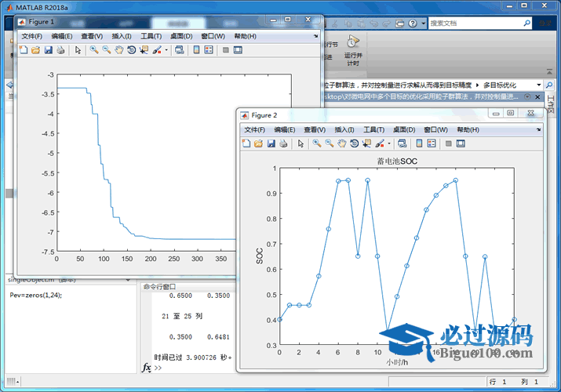Open 编辑(E) menu in Figure 2
Viewport: 561px width, 392px height.
coord(285,130)
